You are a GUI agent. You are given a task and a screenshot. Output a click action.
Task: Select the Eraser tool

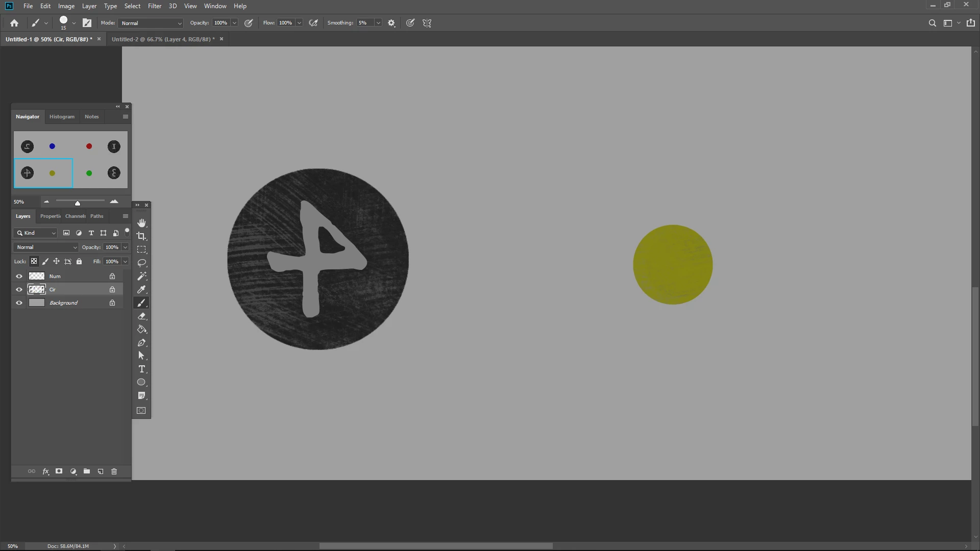click(x=142, y=316)
